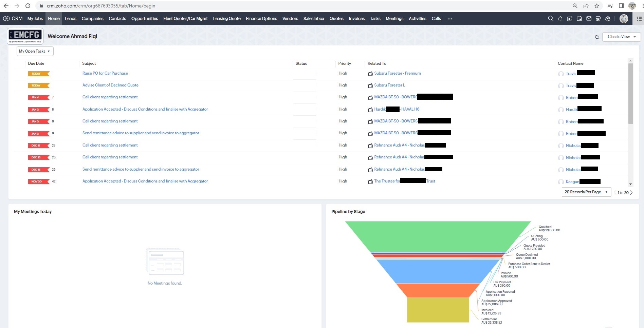Screen dimensions: 644x328
Task: Bookmark this page with the star icon
Action: point(597,6)
